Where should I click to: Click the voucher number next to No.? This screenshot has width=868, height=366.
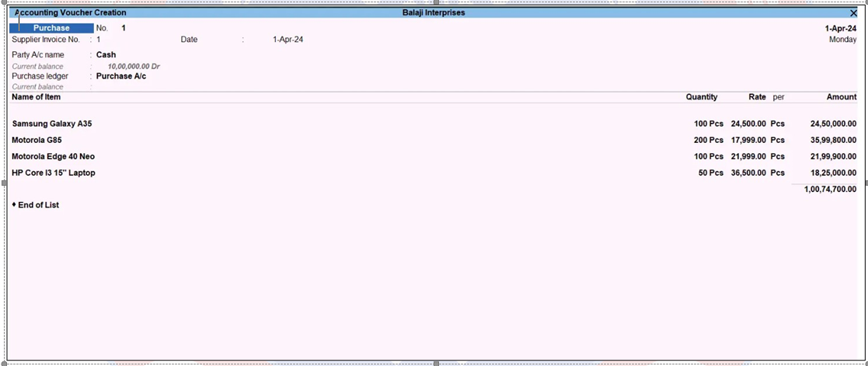pos(123,28)
